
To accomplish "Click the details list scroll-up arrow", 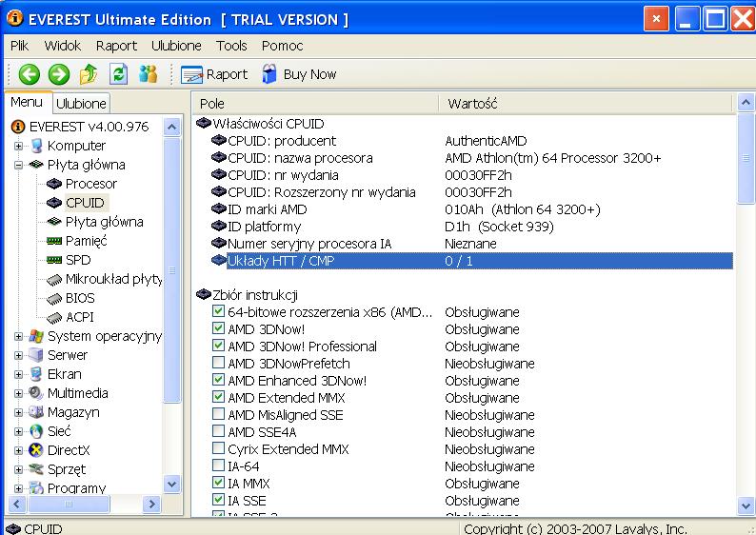I will tap(746, 102).
